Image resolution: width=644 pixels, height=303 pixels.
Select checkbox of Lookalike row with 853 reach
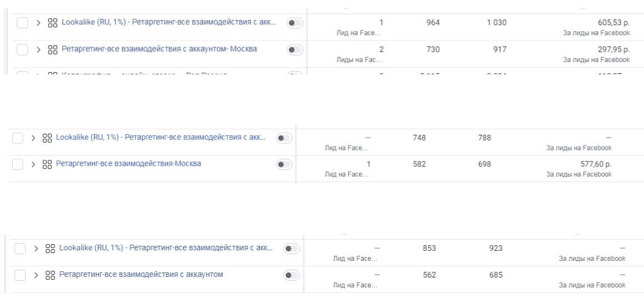22,248
